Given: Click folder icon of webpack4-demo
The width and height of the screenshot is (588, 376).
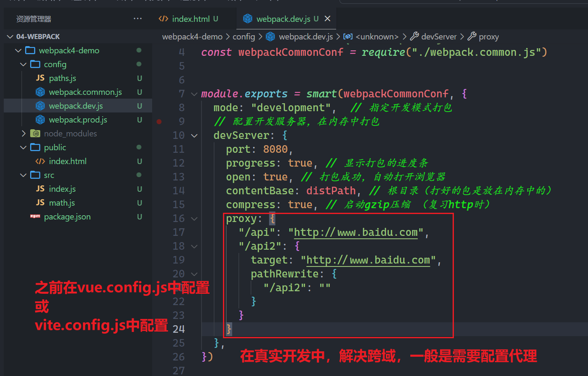Looking at the screenshot, I should click(x=30, y=50).
